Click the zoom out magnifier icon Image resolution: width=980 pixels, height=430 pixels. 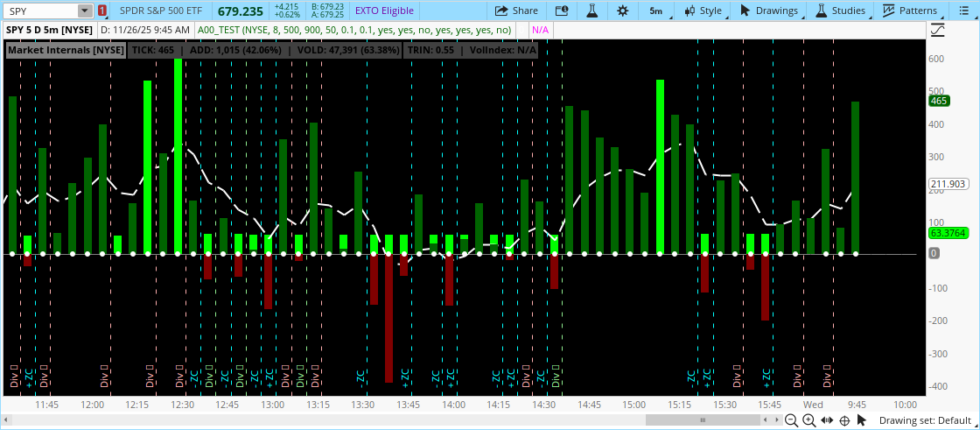tap(790, 421)
